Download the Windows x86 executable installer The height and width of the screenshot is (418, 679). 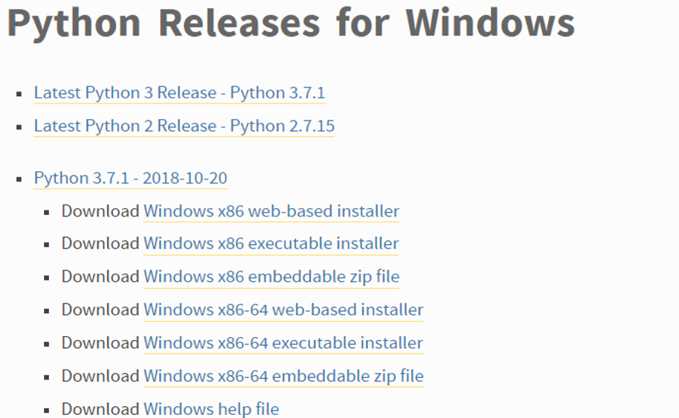[271, 243]
